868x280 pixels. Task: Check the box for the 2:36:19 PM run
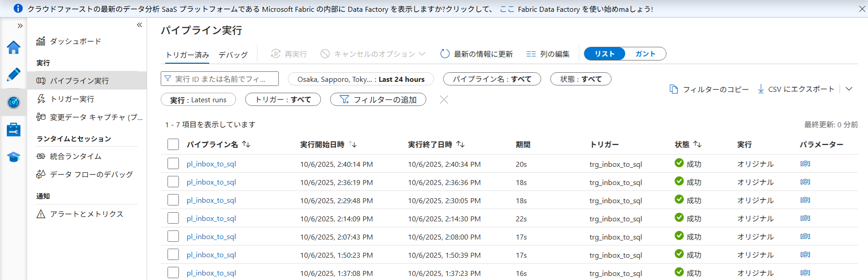173,182
